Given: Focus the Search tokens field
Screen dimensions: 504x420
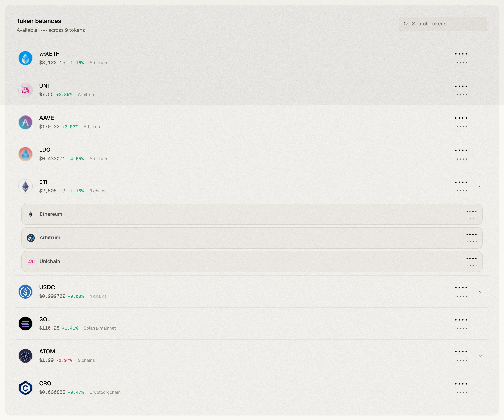Looking at the screenshot, I should pyautogui.click(x=443, y=24).
